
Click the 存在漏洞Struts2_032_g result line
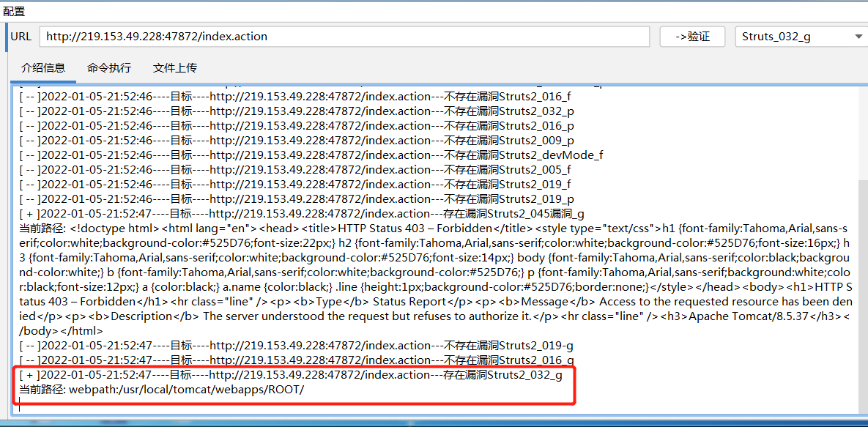(x=291, y=376)
